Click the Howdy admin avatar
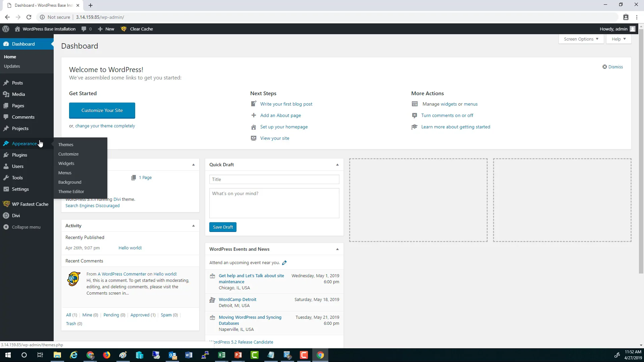Image resolution: width=644 pixels, height=362 pixels. click(x=632, y=29)
